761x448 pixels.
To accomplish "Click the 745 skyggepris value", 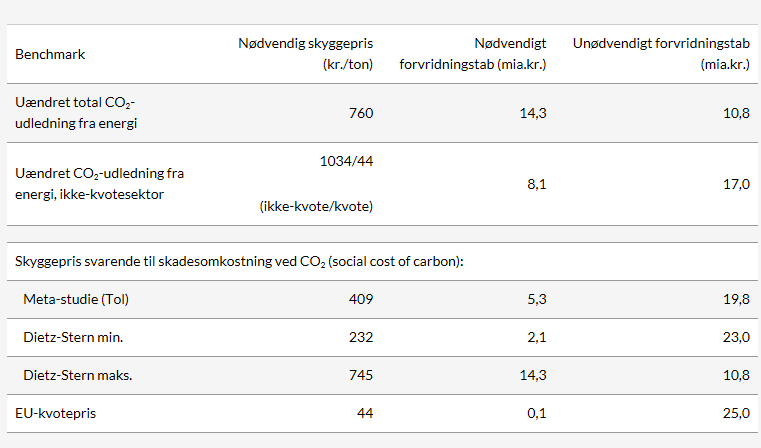I will [x=361, y=375].
